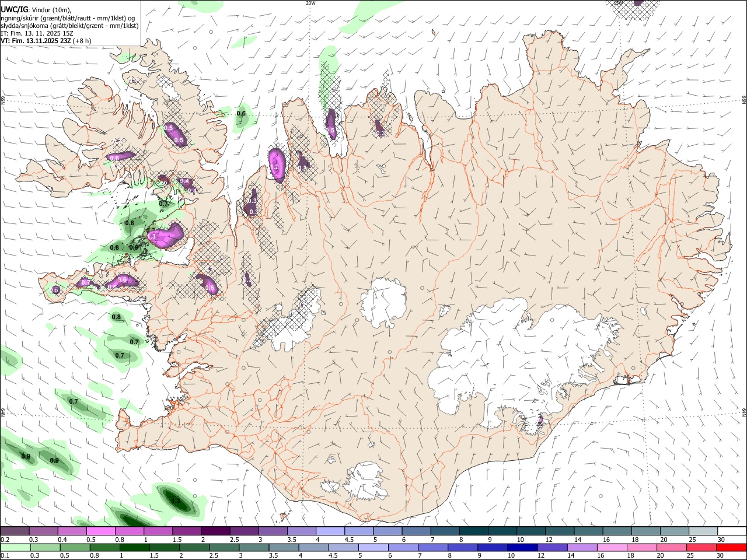Select the violet swatch at 12 in lower legend

point(551,547)
